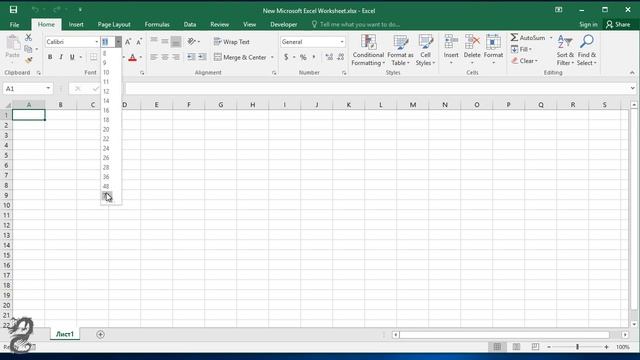
Task: Click Sign in link
Action: coord(588,24)
